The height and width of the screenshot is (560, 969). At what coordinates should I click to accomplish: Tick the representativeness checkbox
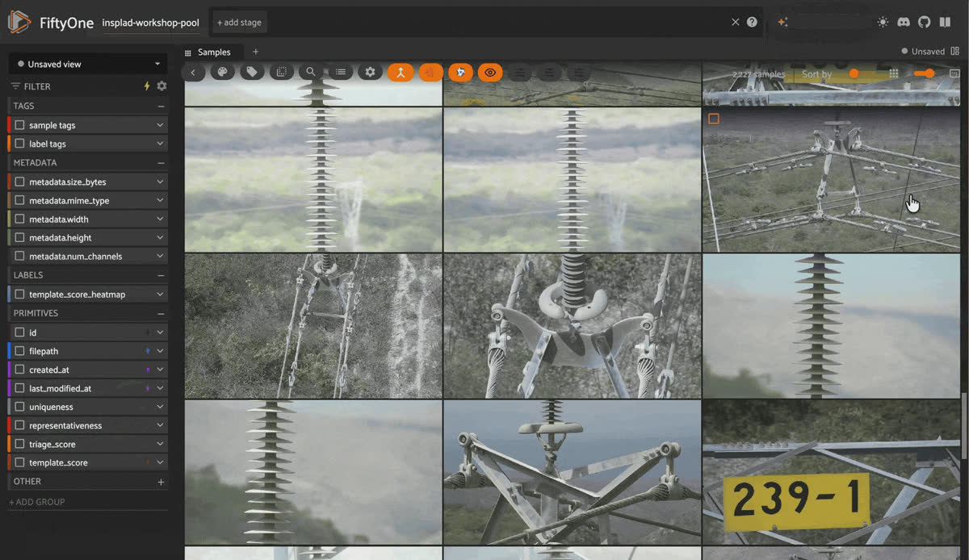(x=19, y=425)
